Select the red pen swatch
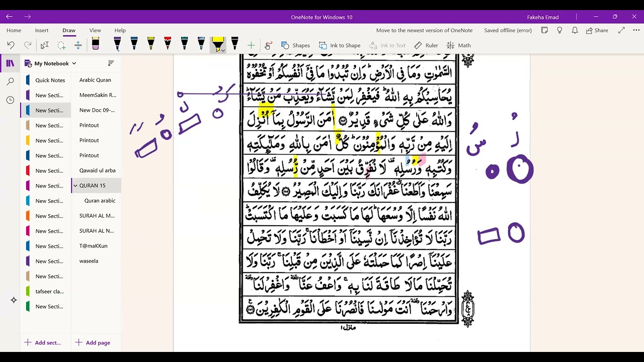 (168, 44)
